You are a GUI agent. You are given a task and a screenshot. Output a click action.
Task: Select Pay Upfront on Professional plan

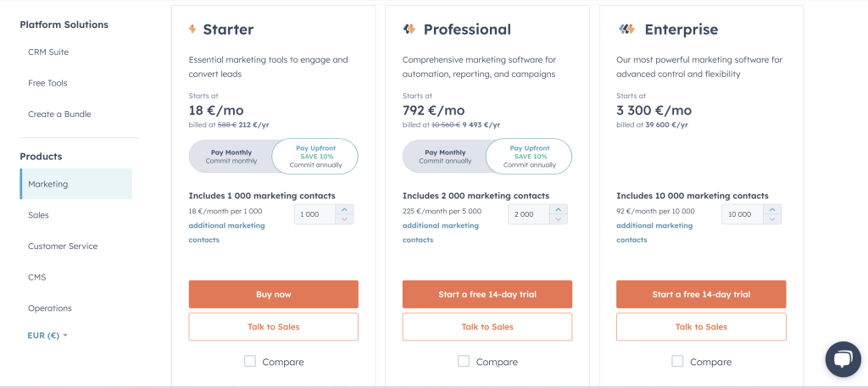(529, 157)
